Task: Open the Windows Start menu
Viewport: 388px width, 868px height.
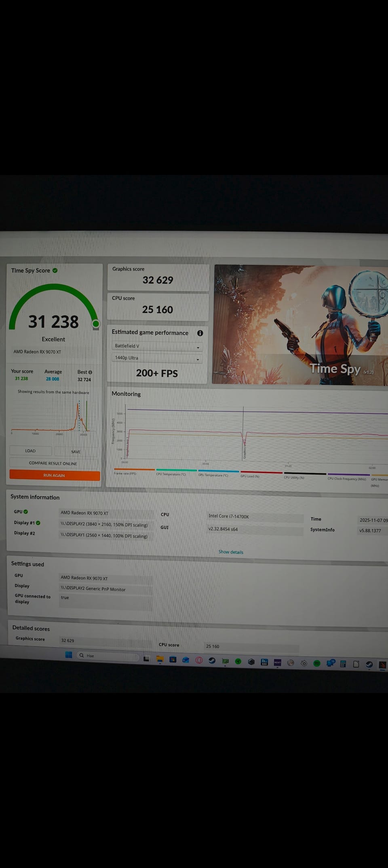Action: [69, 655]
